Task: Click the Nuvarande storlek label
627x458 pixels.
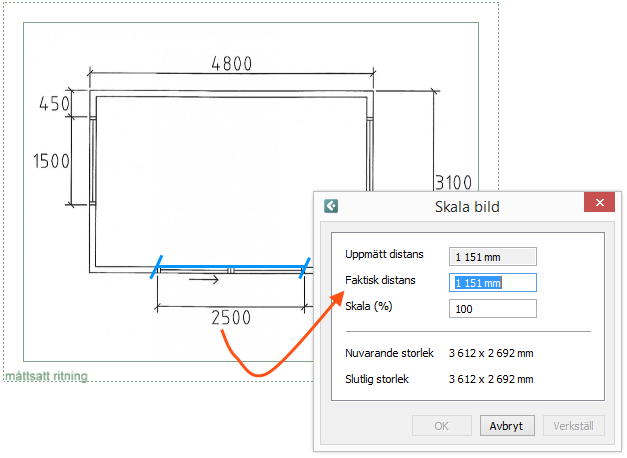Action: [x=389, y=353]
